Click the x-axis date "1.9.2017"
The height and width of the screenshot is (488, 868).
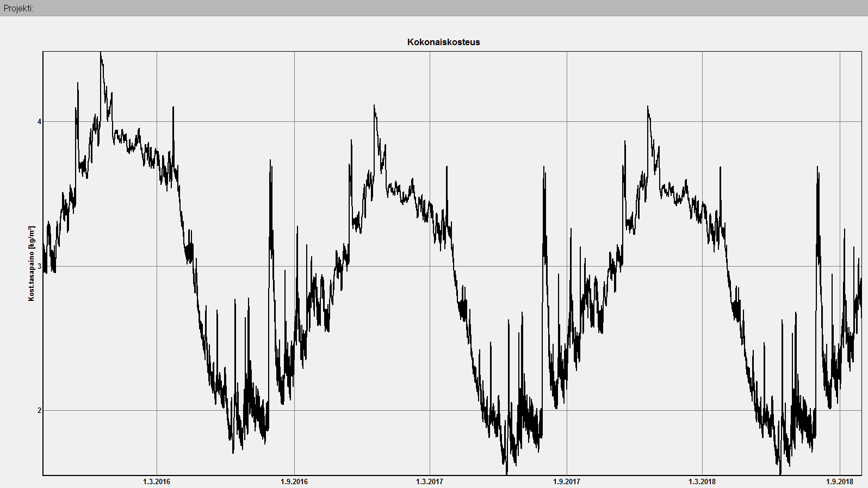click(x=567, y=481)
